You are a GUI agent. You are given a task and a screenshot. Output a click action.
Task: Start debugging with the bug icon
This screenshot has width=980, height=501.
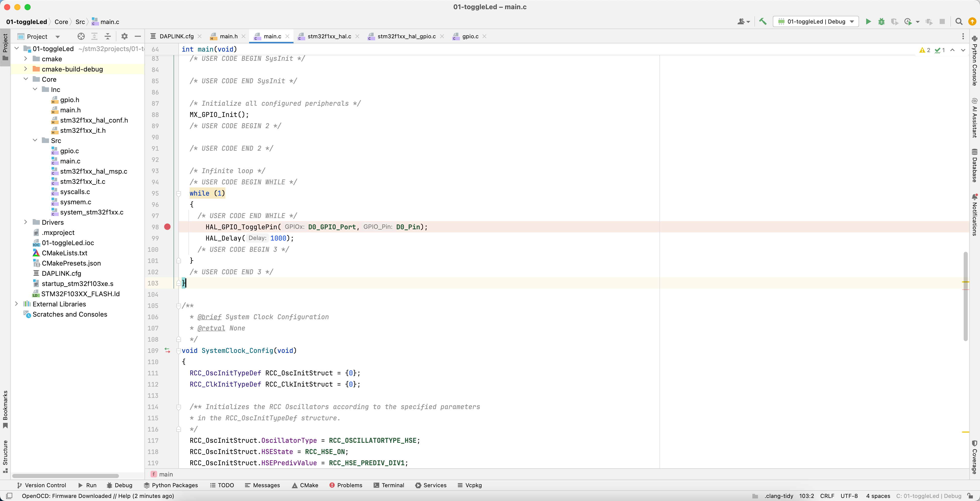[881, 22]
